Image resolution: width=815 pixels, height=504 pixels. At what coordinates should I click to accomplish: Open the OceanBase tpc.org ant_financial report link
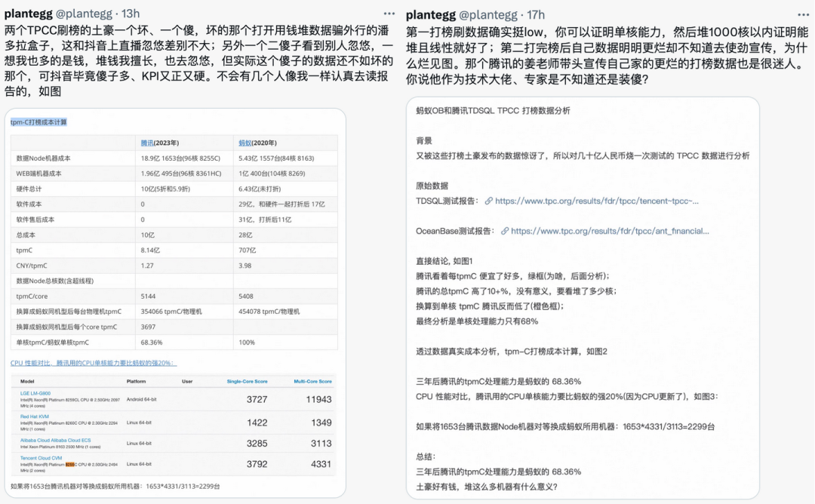point(610,231)
